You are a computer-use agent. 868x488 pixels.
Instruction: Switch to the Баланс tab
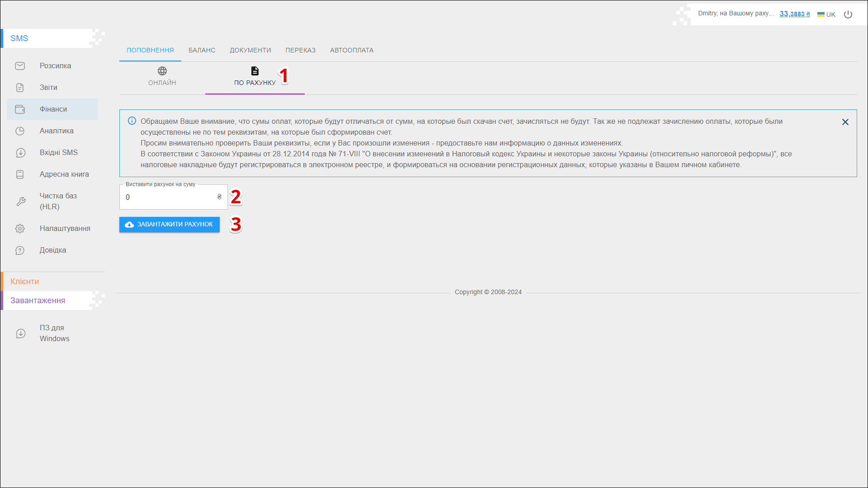pos(202,50)
